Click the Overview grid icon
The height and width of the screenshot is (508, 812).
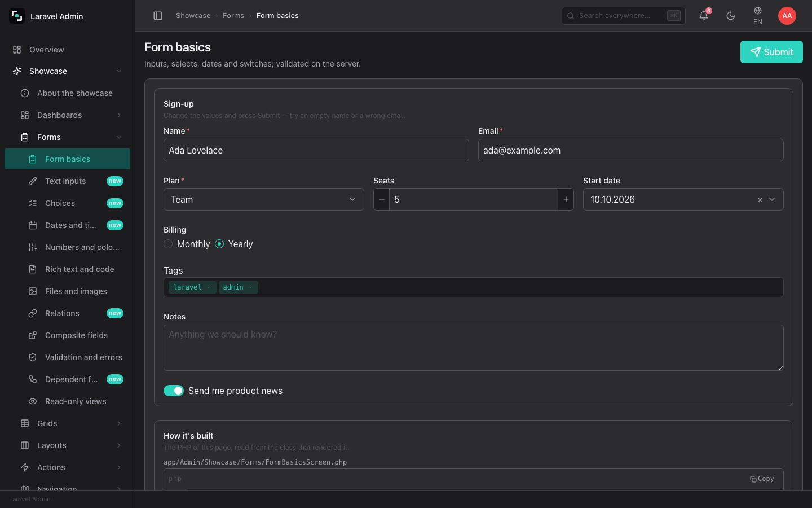coord(17,50)
